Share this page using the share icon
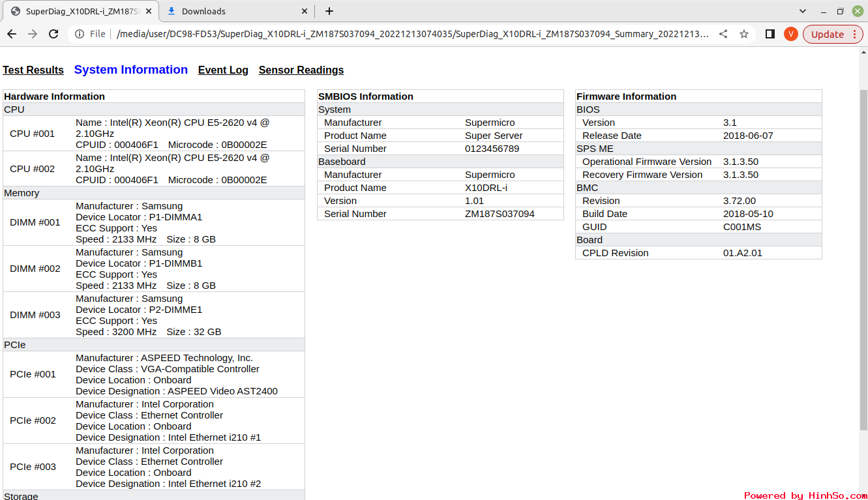Image resolution: width=868 pixels, height=500 pixels. tap(723, 34)
